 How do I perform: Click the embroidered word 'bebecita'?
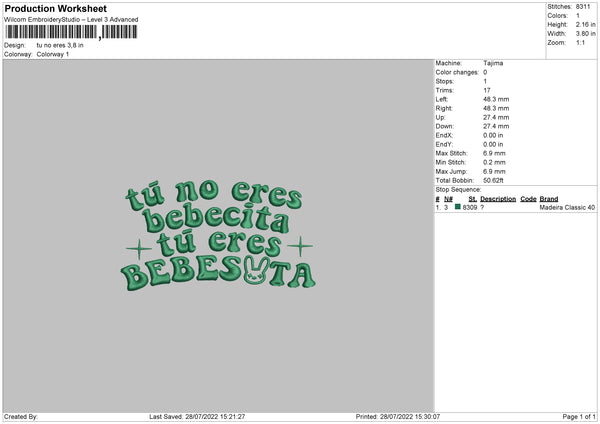[x=216, y=219]
